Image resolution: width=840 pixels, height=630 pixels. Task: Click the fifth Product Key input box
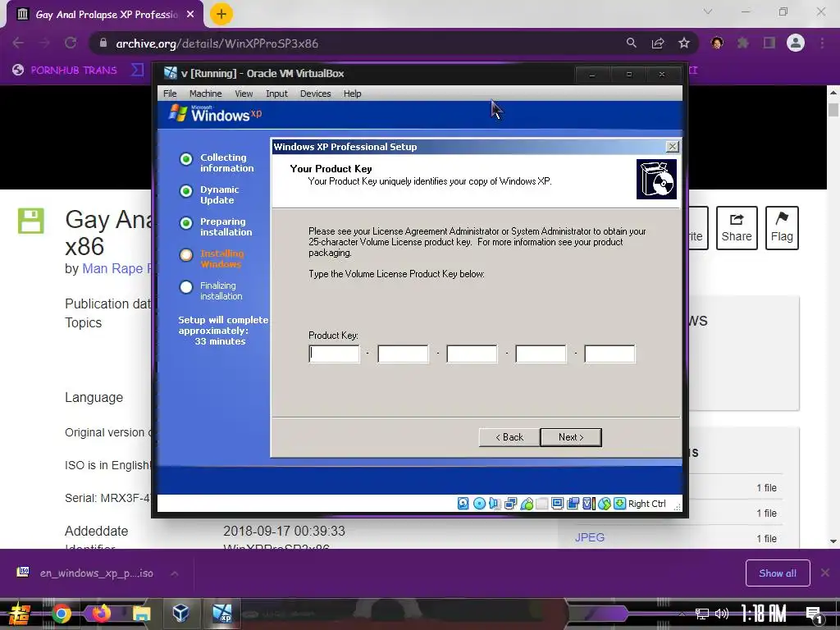coord(609,354)
